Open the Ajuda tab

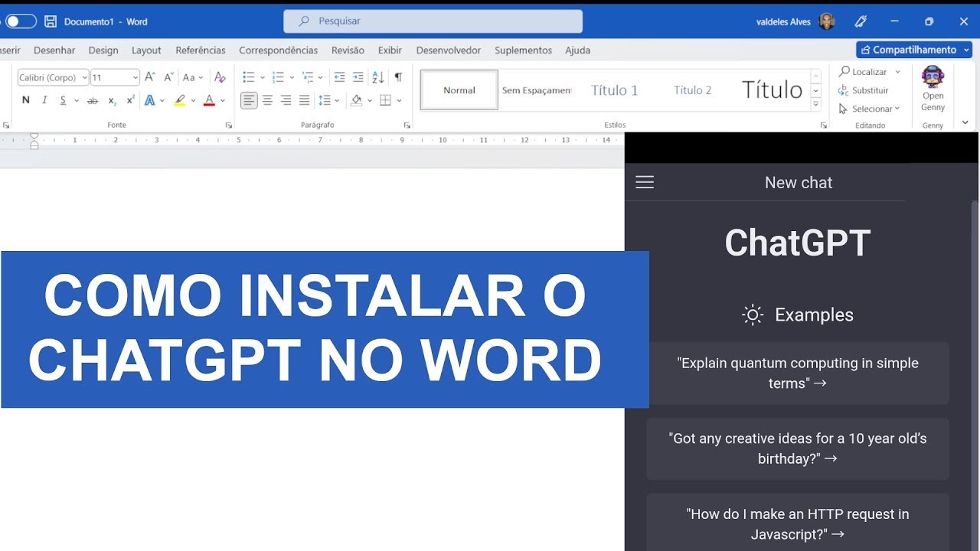tap(577, 51)
